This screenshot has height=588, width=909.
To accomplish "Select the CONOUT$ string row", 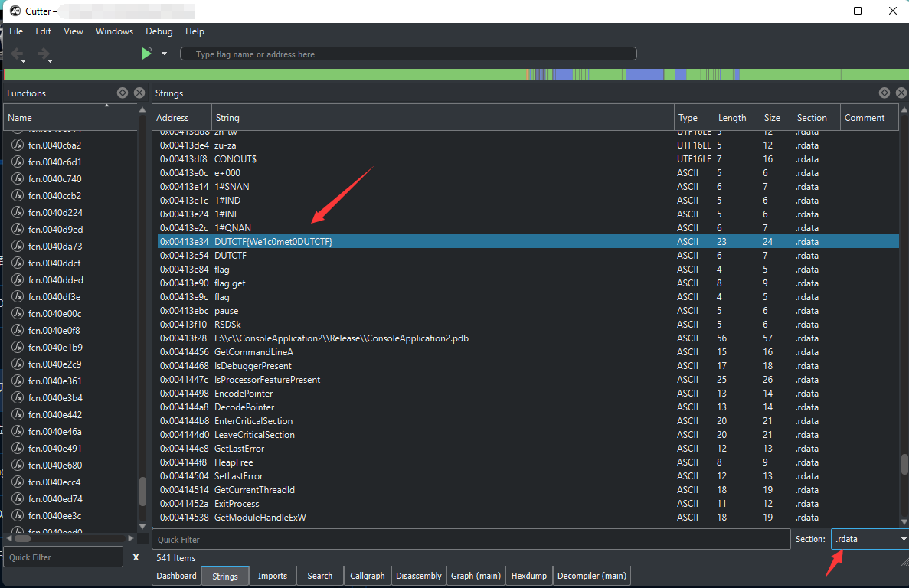I will click(x=528, y=159).
